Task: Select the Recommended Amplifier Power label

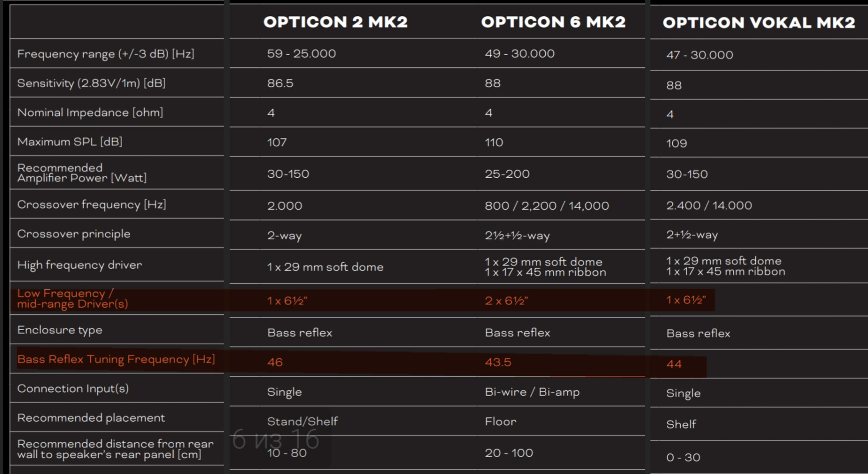Action: (82, 173)
